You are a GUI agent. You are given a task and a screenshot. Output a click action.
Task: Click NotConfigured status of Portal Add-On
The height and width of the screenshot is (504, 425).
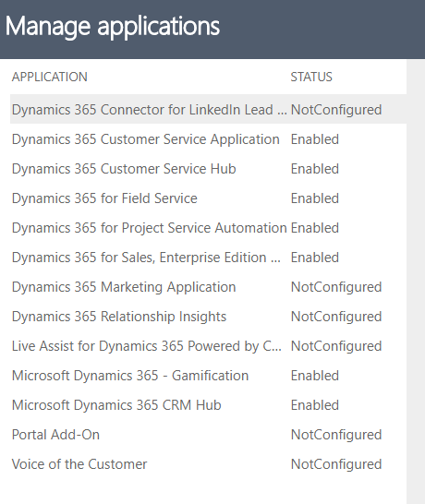pos(336,435)
